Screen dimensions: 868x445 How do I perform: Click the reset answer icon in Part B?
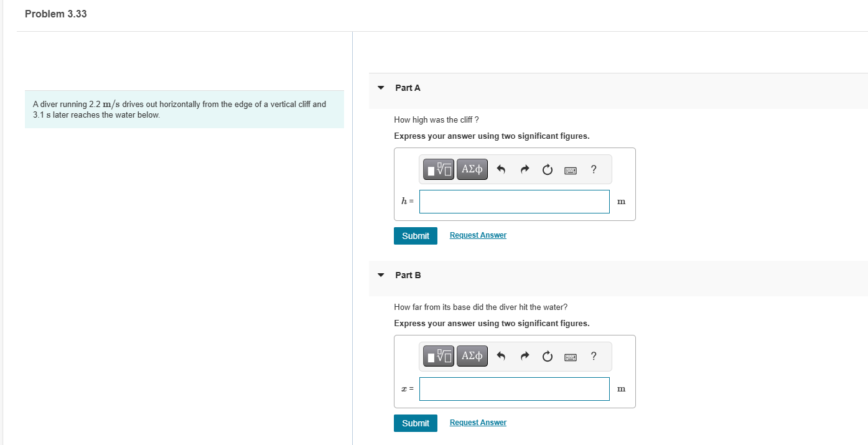point(547,356)
